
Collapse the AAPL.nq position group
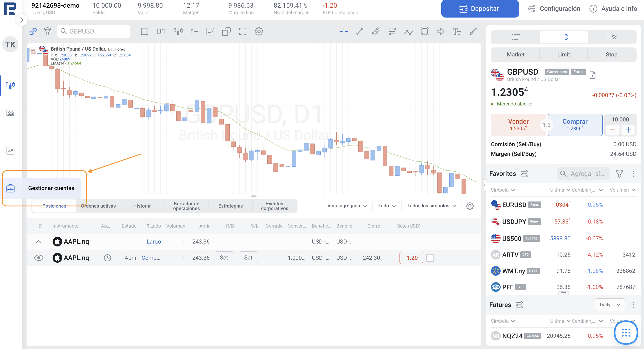(38, 242)
